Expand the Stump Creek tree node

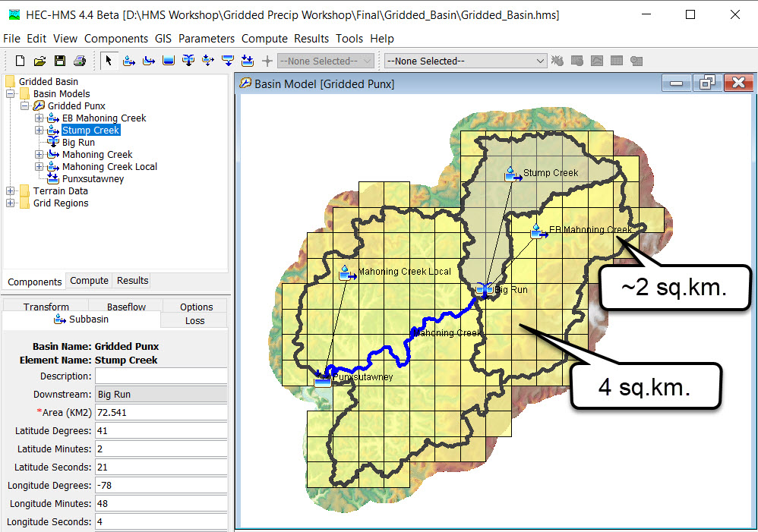39,130
